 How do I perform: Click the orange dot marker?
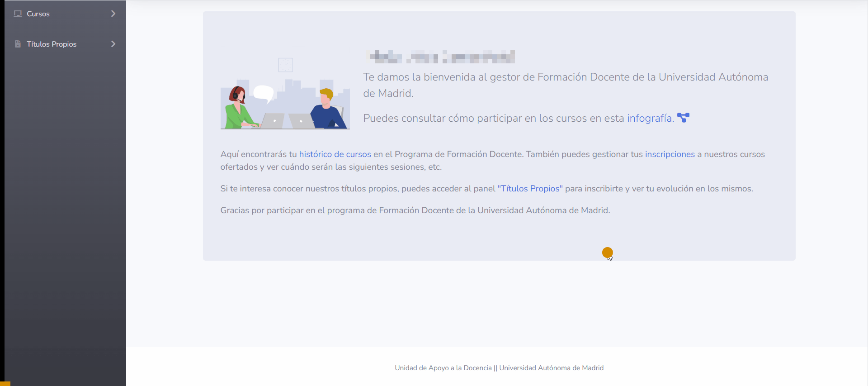point(607,253)
